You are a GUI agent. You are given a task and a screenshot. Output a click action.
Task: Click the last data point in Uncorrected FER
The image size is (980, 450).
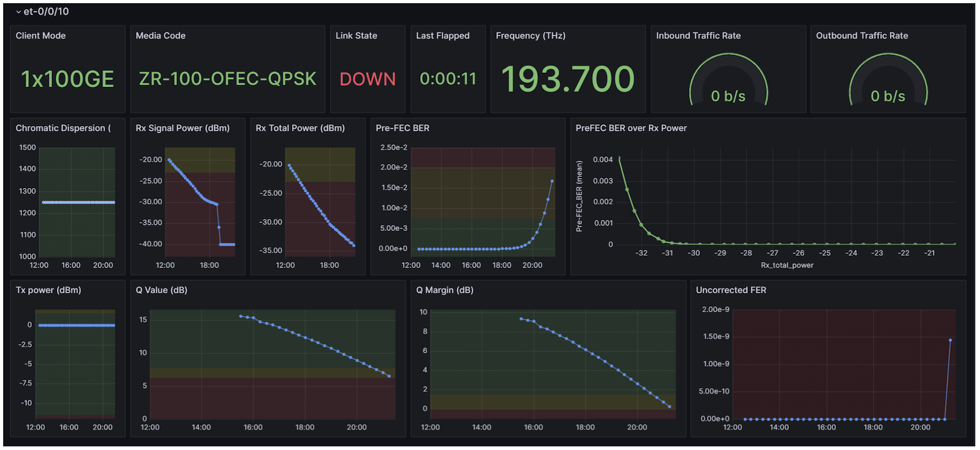(x=950, y=340)
